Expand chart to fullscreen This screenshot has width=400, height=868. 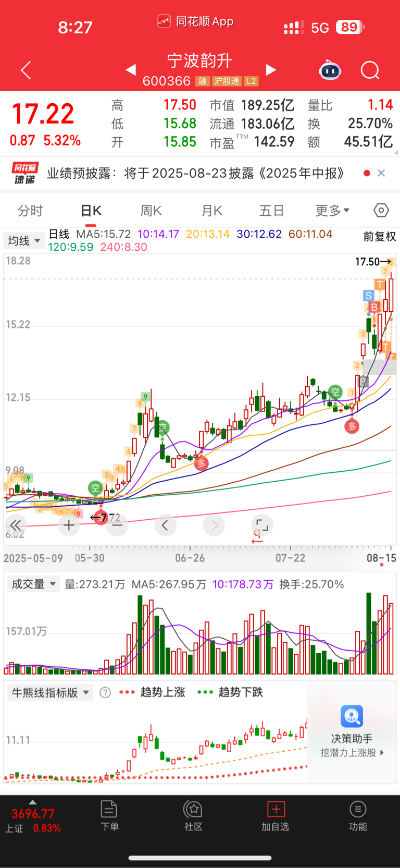click(262, 525)
